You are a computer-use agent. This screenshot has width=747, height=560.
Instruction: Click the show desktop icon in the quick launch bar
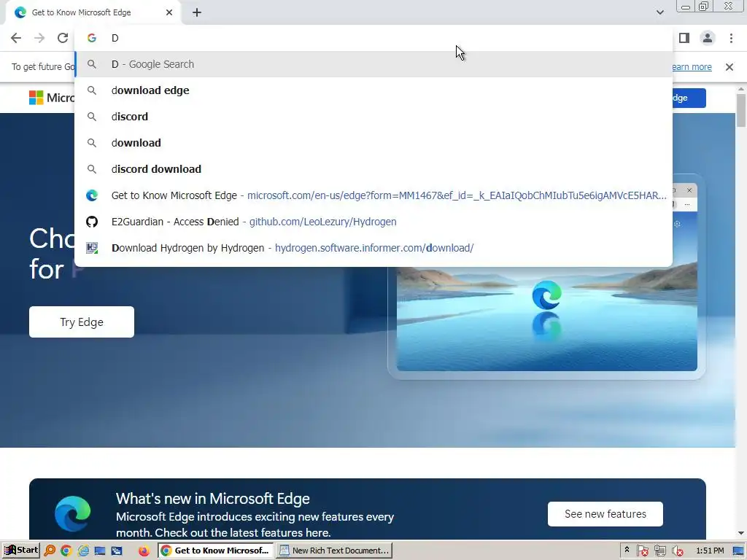(99, 551)
